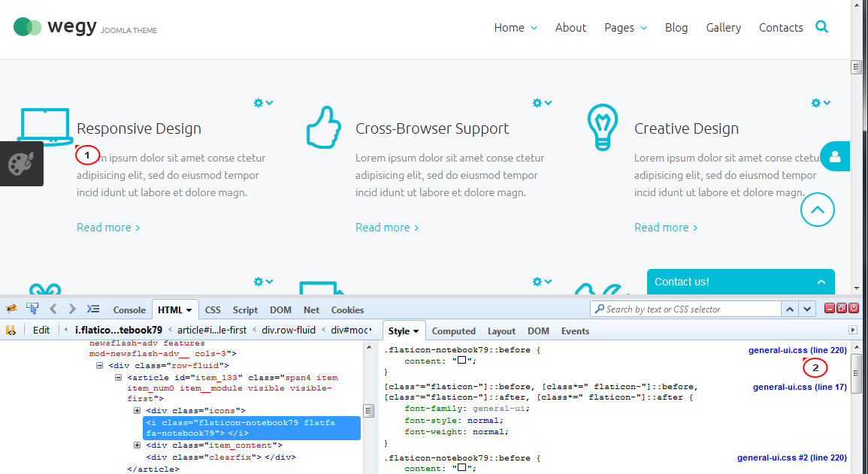Viewport: 868px width, 474px height.
Task: Open the Firebug command line split console icon
Action: point(93,308)
